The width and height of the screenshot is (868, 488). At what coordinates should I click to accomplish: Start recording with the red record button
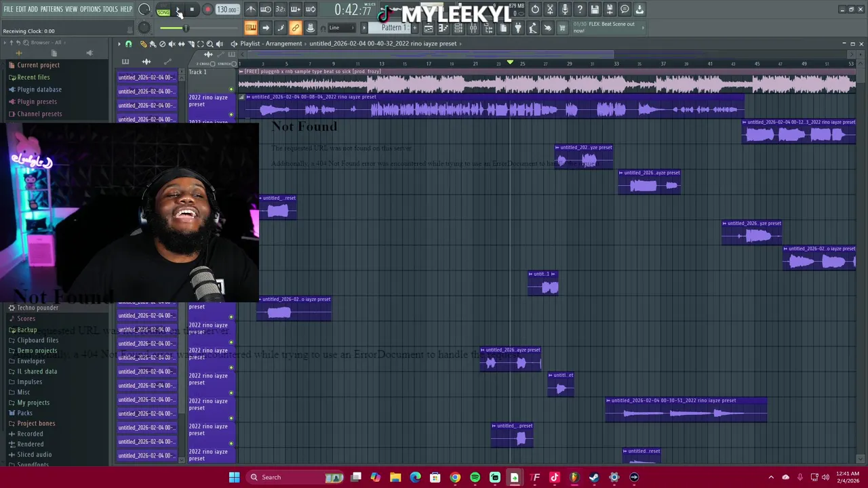click(208, 9)
